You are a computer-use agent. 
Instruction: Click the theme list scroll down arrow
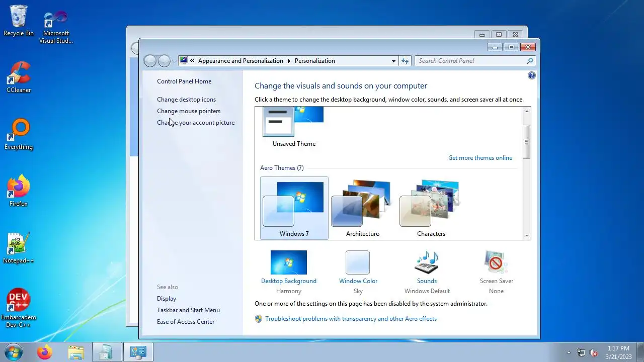527,235
